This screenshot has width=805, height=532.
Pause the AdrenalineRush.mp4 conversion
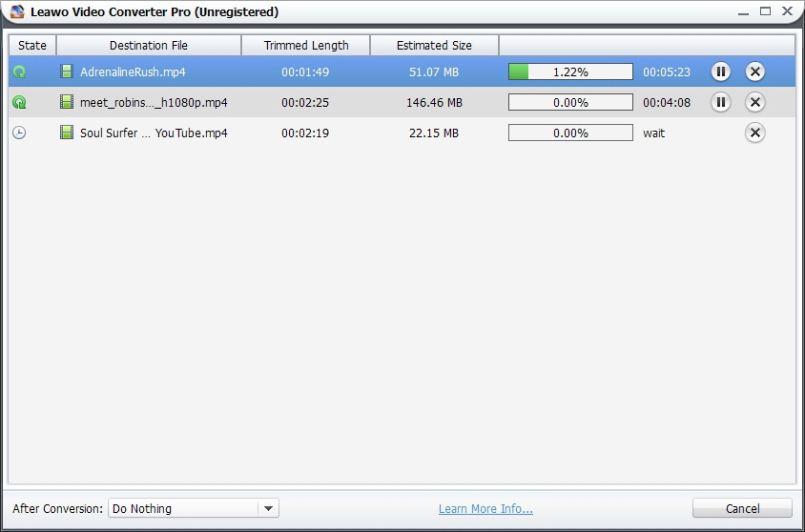721,72
